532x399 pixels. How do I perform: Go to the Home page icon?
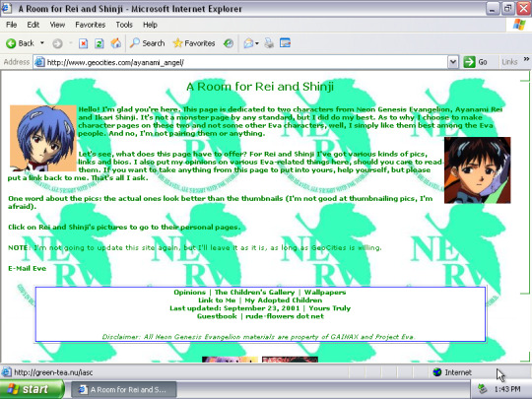pyautogui.click(x=115, y=43)
